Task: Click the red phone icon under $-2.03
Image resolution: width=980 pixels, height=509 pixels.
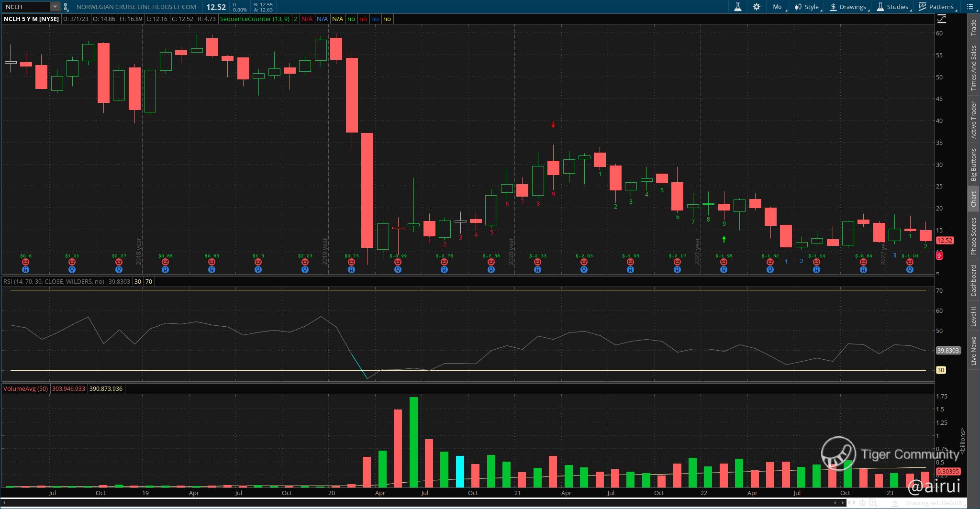Action: pos(584,262)
